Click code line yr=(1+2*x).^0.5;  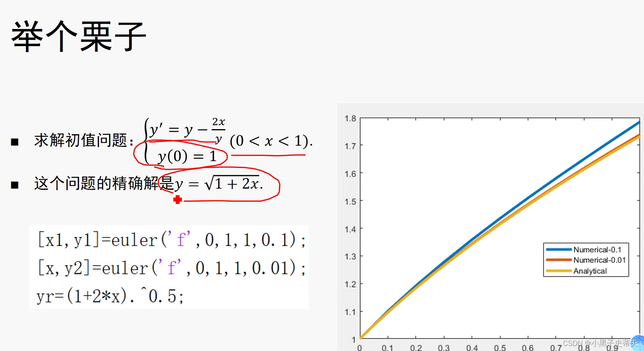[x=110, y=296]
